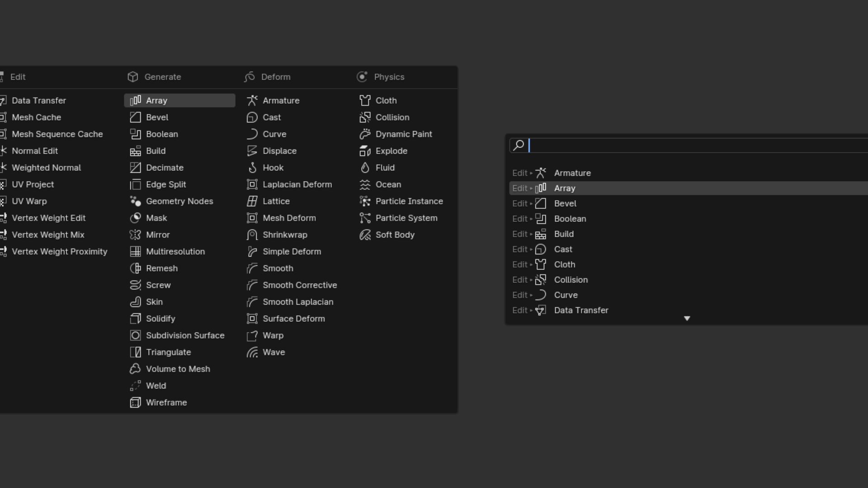Click the Dynamic Paint icon
Image resolution: width=868 pixels, height=488 pixels.
pos(365,134)
